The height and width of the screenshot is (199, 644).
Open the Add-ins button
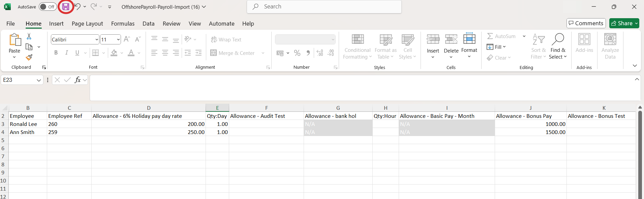tap(584, 43)
